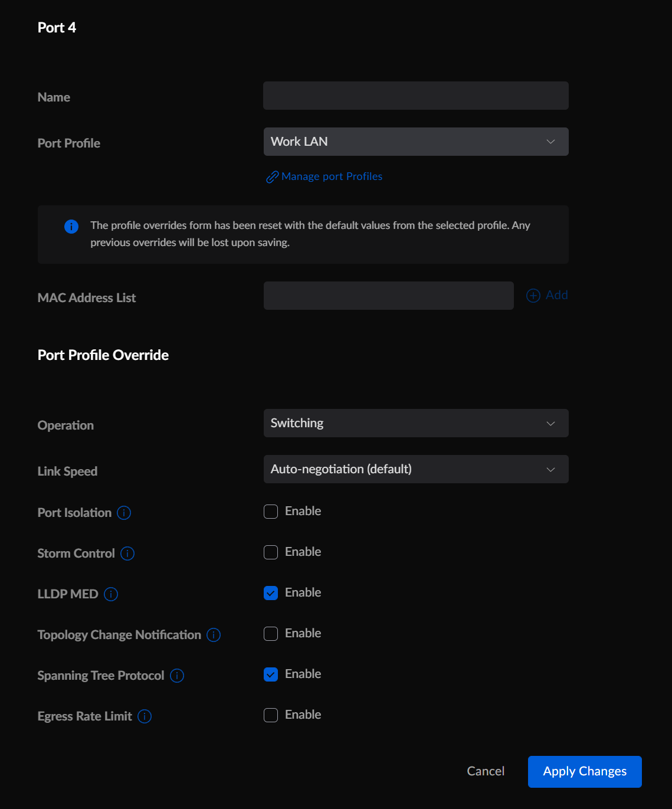Click the Topology Change Notification info icon
This screenshot has height=809, width=672.
(214, 635)
